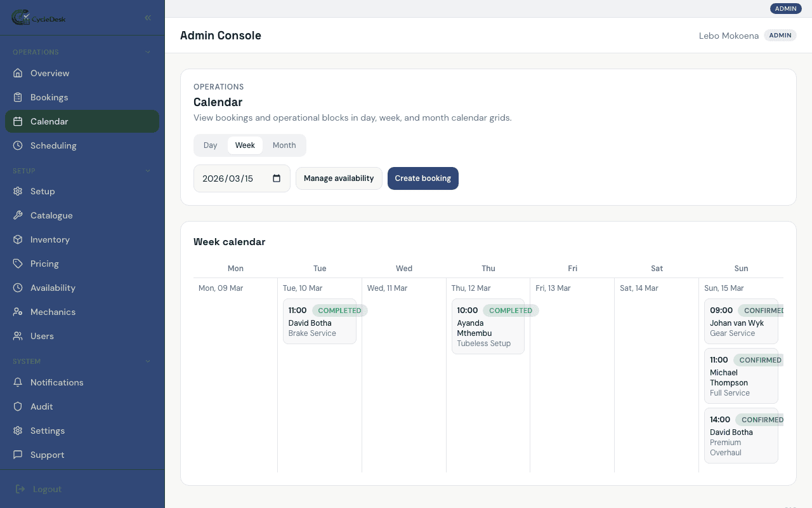This screenshot has height=508, width=812.
Task: Open the date picker calendar control
Action: (x=276, y=178)
